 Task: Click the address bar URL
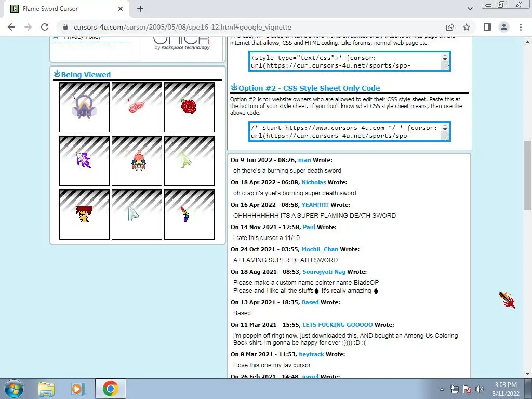(x=182, y=27)
